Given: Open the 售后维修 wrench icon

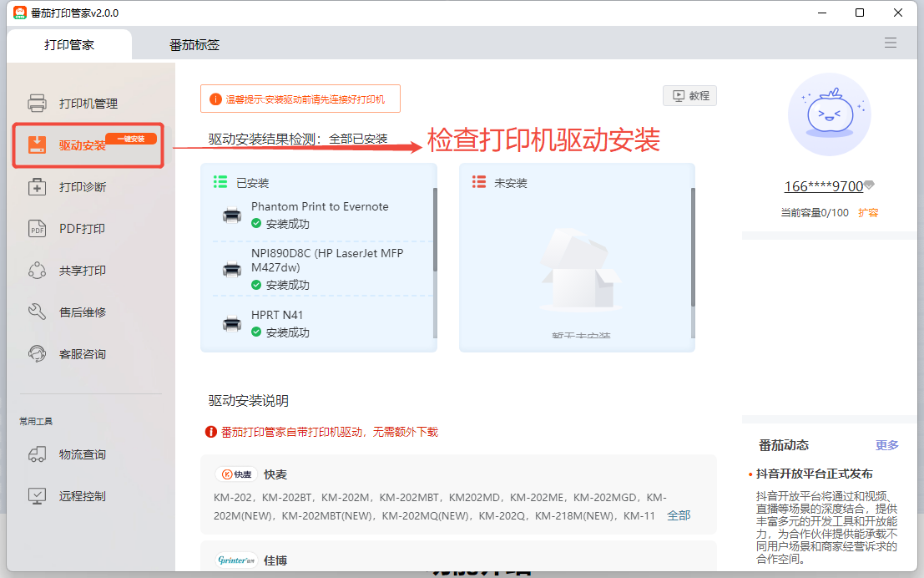Looking at the screenshot, I should [x=37, y=312].
